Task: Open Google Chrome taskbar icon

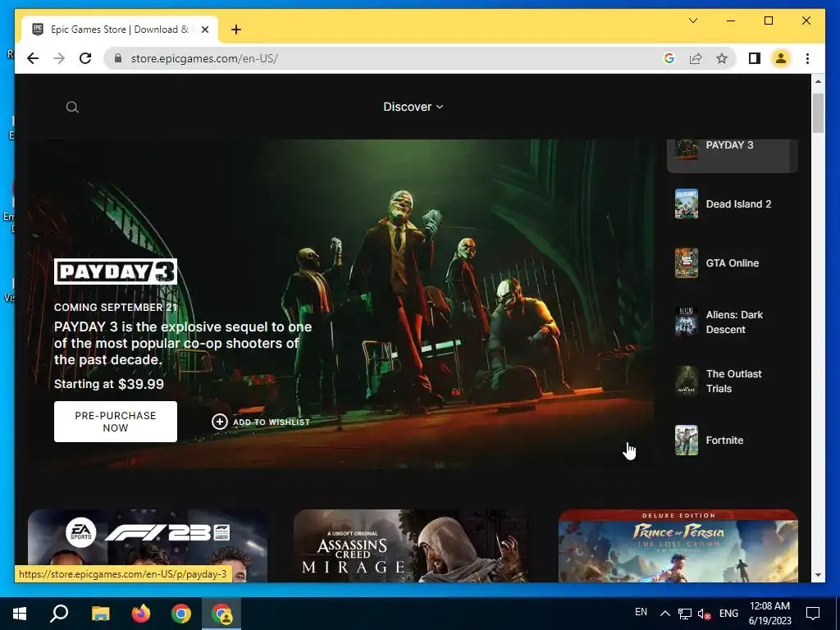Action: [181, 614]
